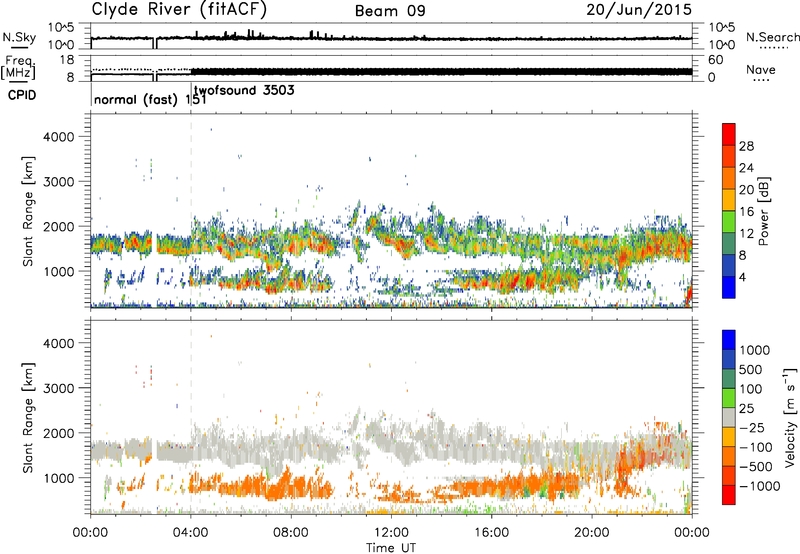Pick the light green segment of velocity colorbar
The width and height of the screenshot is (800, 554).
tap(729, 398)
